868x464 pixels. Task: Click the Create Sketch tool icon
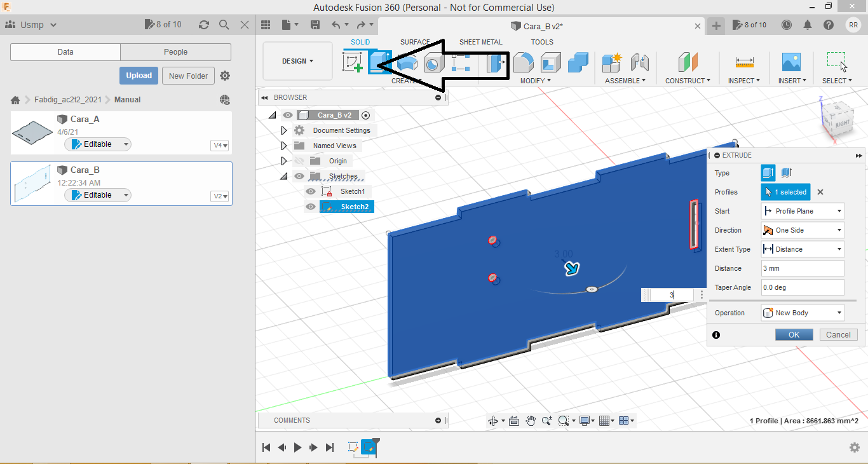click(x=353, y=62)
